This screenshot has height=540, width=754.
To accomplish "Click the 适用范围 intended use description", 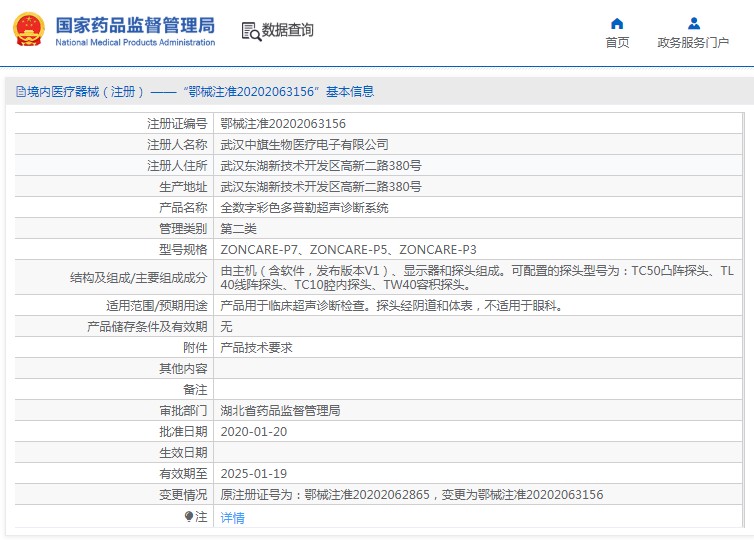I will click(391, 305).
